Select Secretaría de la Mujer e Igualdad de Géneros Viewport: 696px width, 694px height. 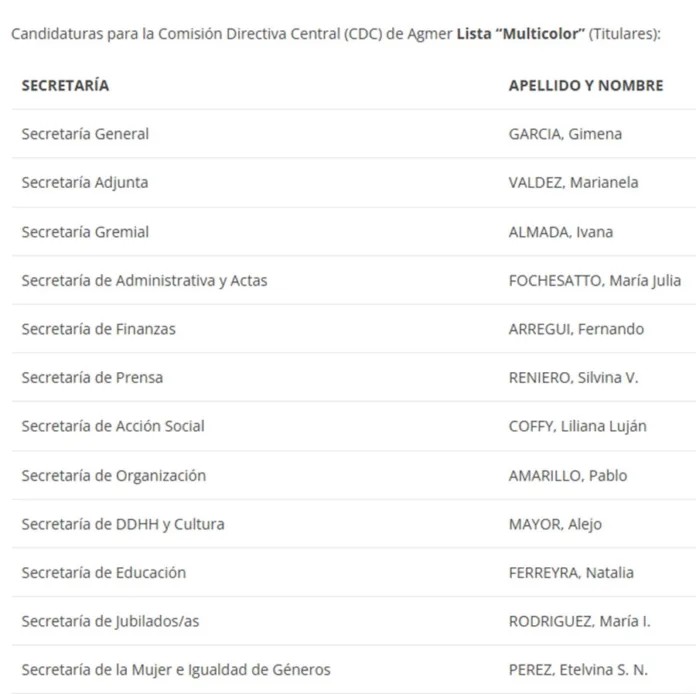[176, 670]
